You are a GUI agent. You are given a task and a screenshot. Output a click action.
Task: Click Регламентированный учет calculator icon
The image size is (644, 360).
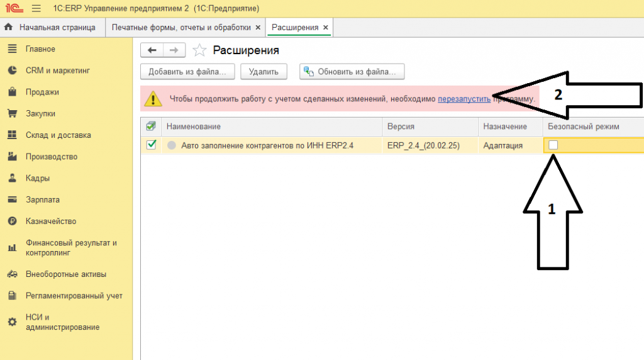click(x=13, y=295)
